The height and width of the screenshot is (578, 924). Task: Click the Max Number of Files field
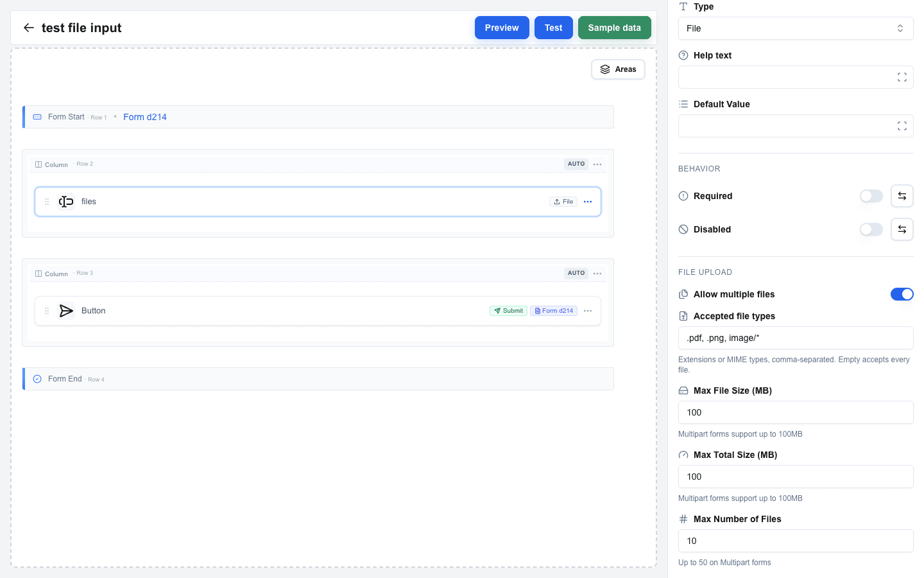[796, 541]
